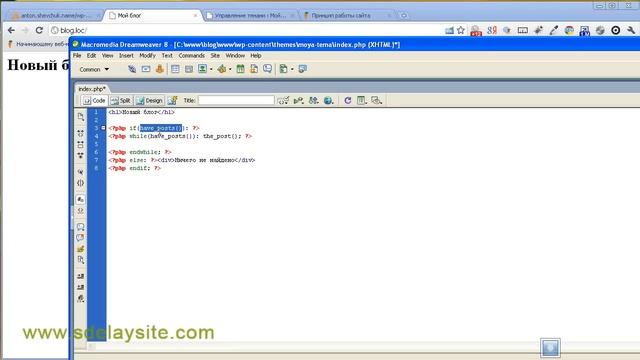Insert a Named Anchor
Image resolution: width=640 pixels, height=360 pixels.
160,69
